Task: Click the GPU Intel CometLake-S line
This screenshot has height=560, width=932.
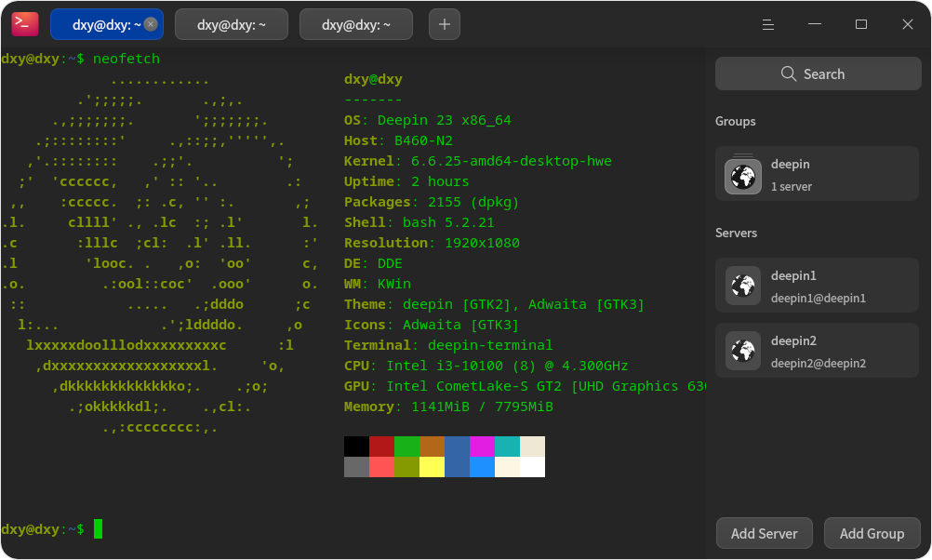Action: pos(525,386)
